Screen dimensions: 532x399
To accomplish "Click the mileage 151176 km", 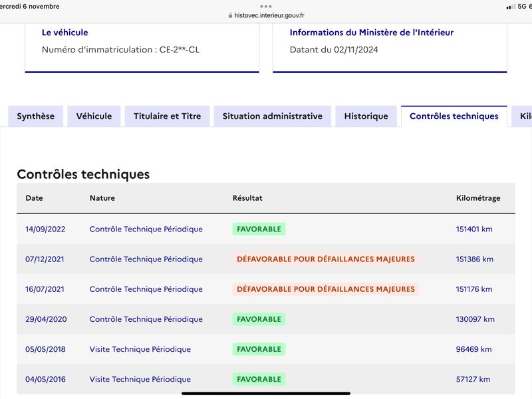I will pos(474,289).
